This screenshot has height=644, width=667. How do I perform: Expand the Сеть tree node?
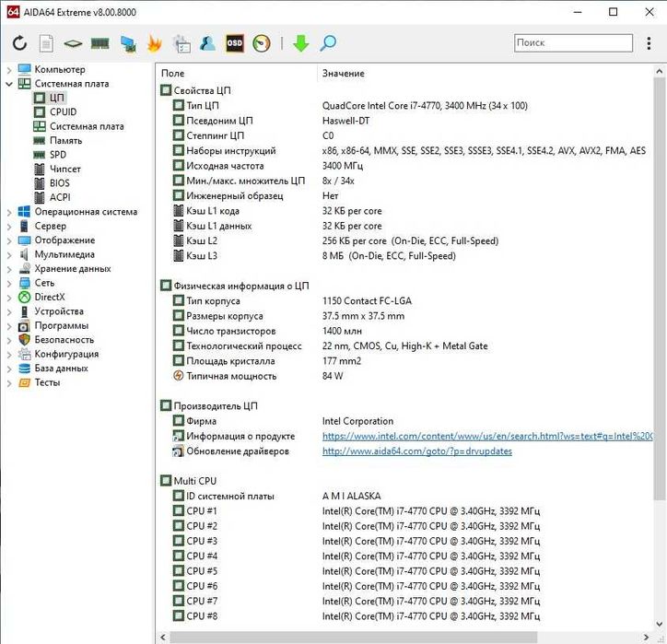pos(9,283)
